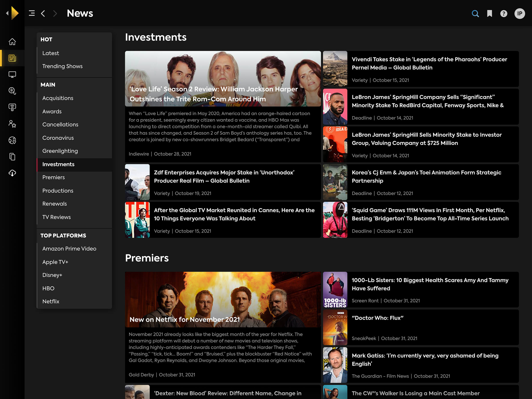The height and width of the screenshot is (399, 532).
Task: Click the Unorthodox thumbnail beside Zdf article
Action: [x=137, y=182]
